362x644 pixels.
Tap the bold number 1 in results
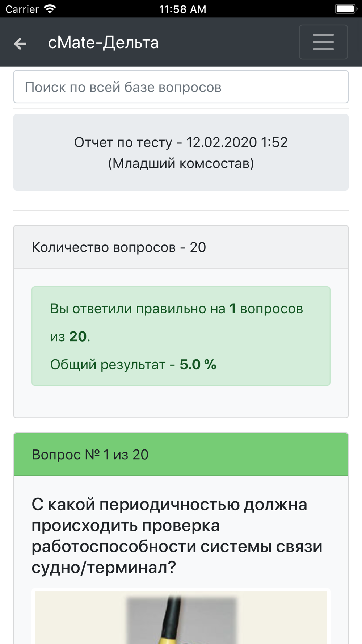233,309
